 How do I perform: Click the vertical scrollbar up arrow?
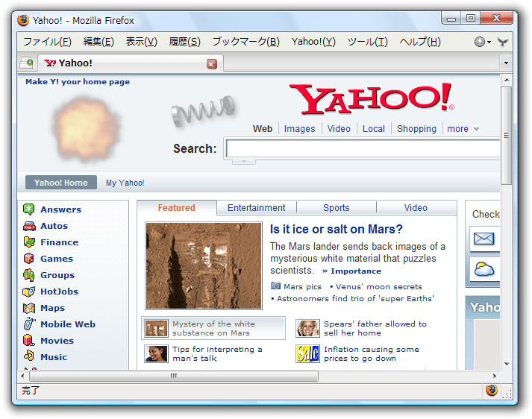(x=507, y=80)
